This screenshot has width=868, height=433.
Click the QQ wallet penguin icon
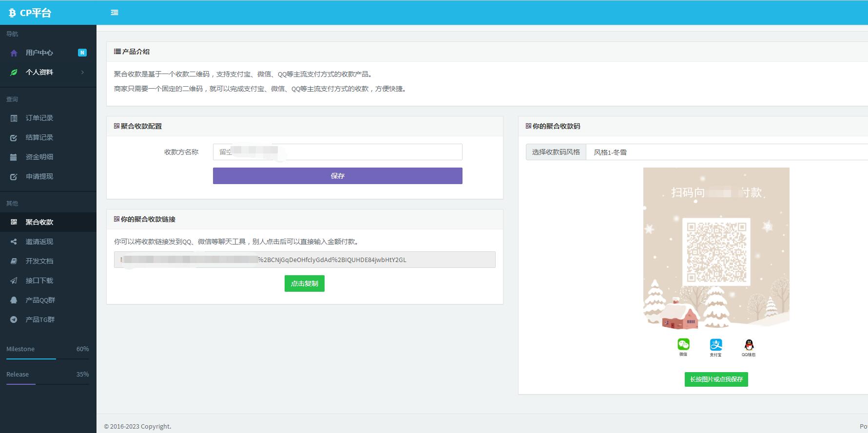coord(749,345)
